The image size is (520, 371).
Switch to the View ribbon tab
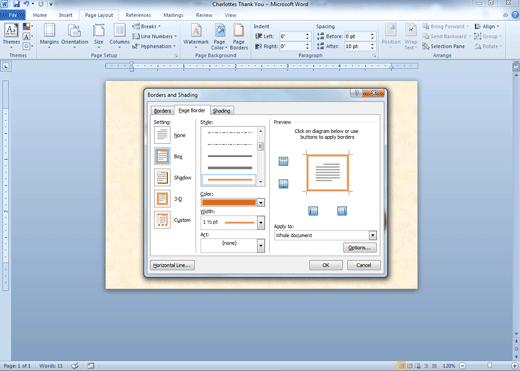(x=230, y=15)
